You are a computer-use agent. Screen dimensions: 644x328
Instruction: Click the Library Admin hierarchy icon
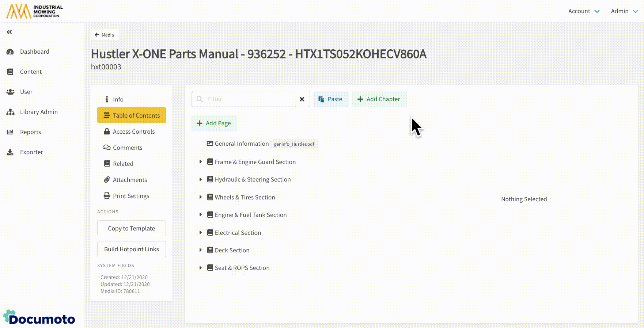tap(10, 112)
